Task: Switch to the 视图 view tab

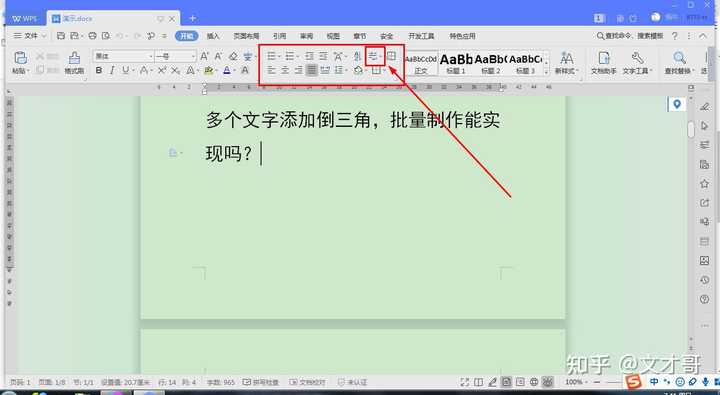Action: pos(333,36)
